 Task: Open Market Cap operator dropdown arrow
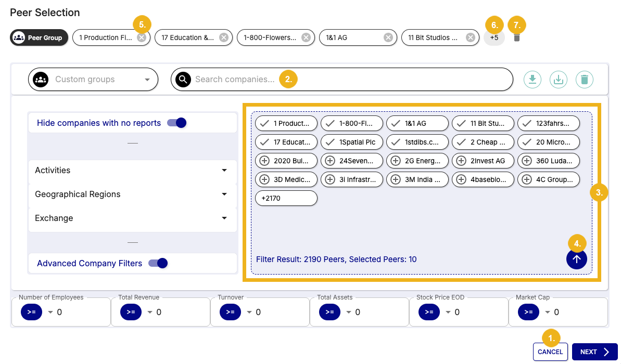click(547, 312)
